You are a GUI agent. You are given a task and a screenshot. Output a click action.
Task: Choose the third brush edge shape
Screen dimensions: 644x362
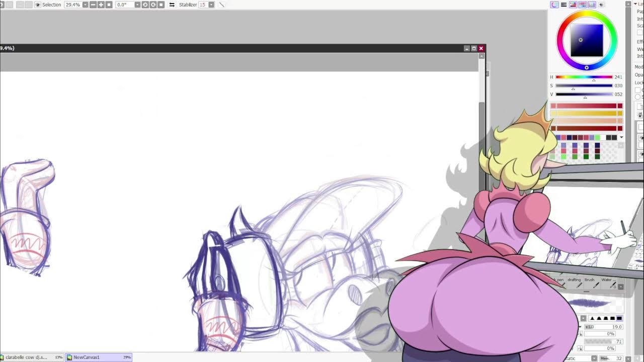coord(606,318)
